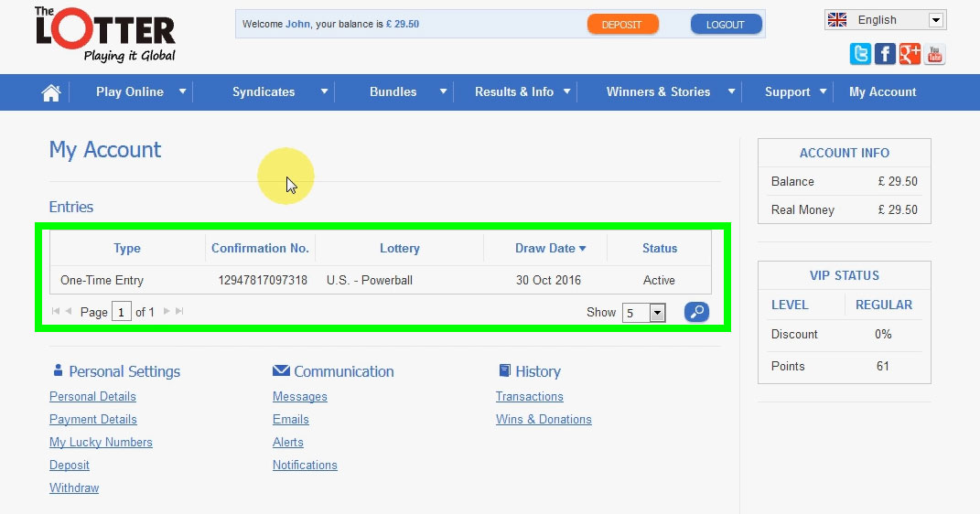Open TheLotter Facebook page icon
The image size is (980, 514).
[x=885, y=54]
